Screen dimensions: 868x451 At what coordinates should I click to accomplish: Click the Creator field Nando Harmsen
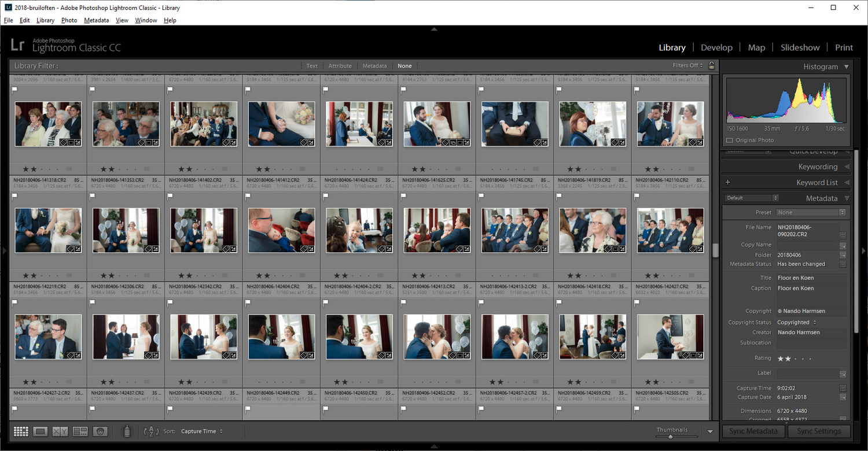(811, 332)
